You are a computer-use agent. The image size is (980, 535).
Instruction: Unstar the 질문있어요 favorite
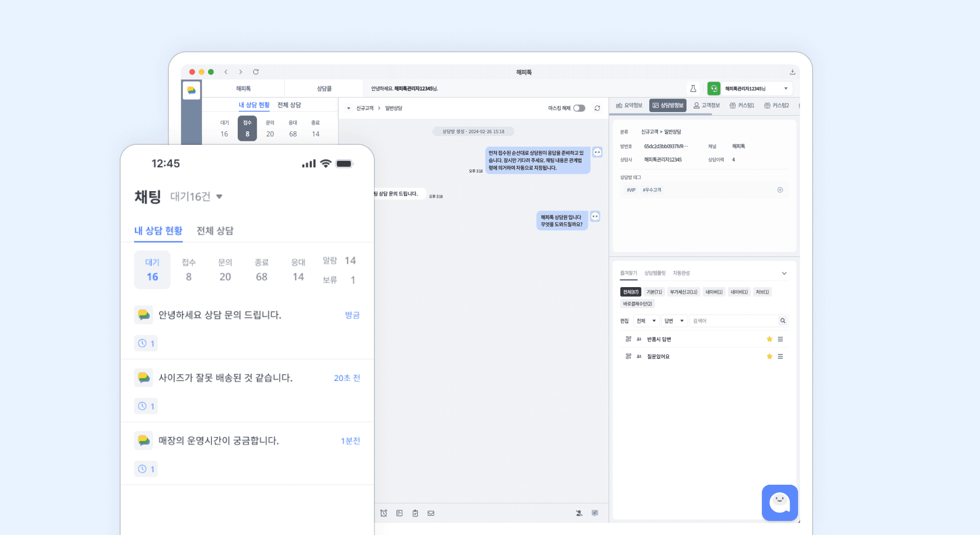[769, 356]
